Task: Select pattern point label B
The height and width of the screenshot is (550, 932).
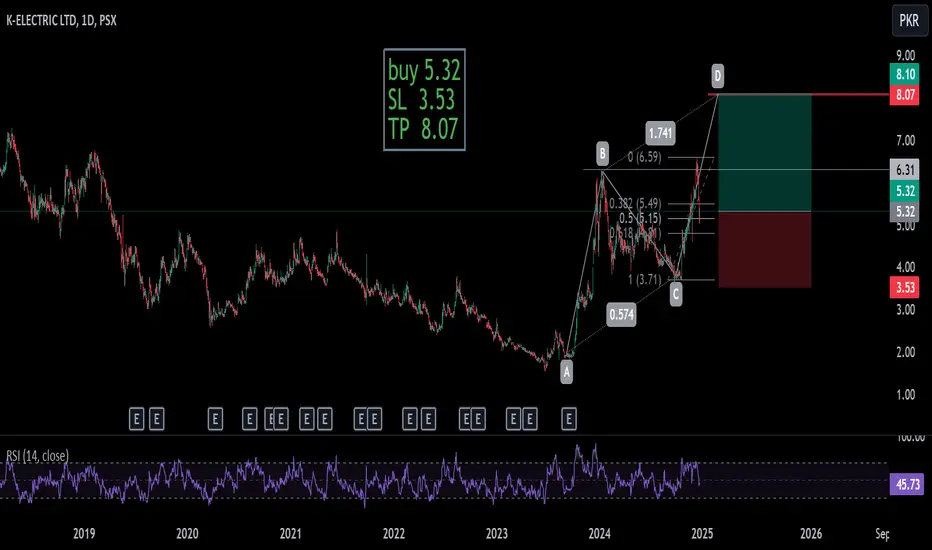Action: pos(602,154)
